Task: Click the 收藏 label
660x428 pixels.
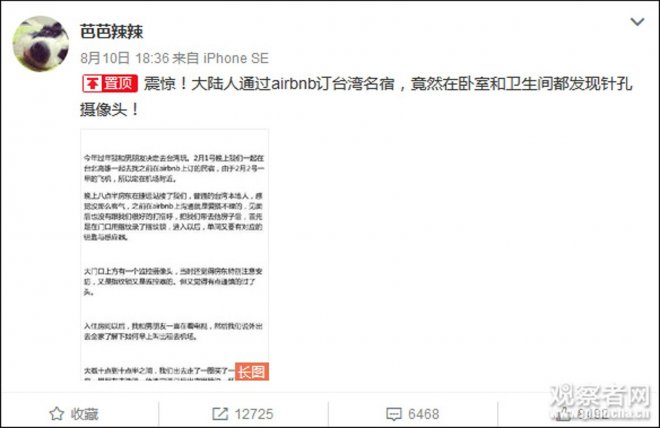Action: tap(85, 414)
